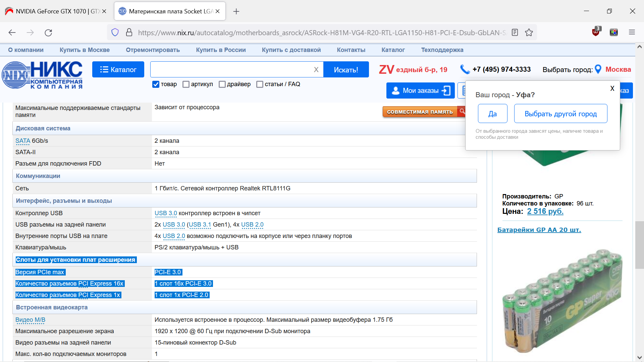Enable the артикул search checkbox
Image resolution: width=644 pixels, height=362 pixels.
[186, 84]
